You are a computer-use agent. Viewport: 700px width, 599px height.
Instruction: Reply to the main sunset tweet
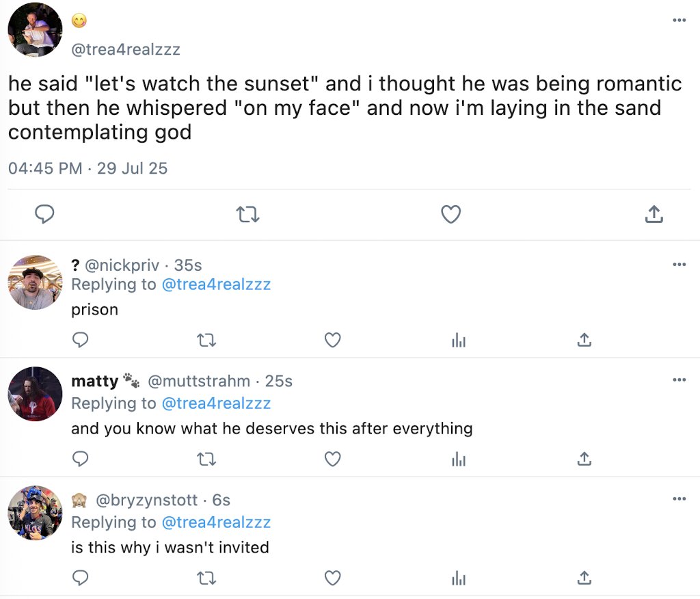44,215
